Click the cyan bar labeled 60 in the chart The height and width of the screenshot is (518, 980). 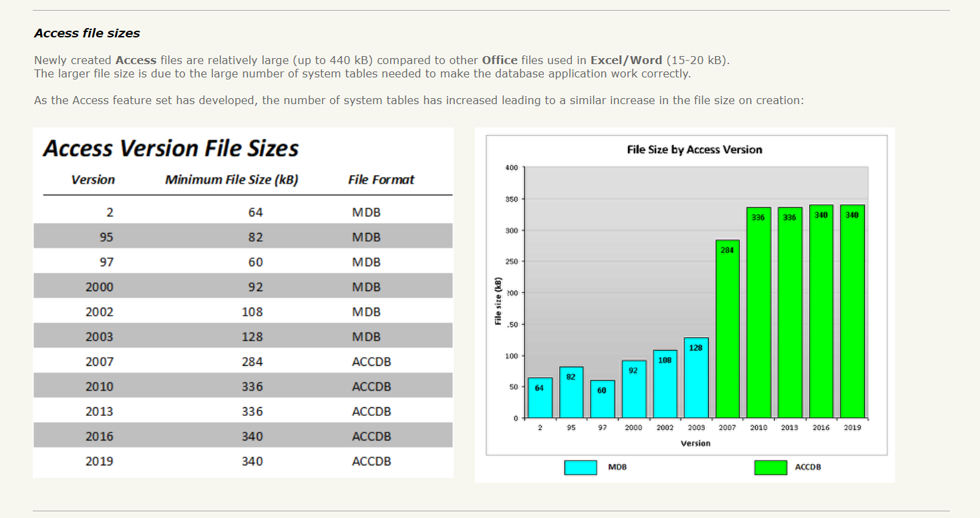[603, 399]
